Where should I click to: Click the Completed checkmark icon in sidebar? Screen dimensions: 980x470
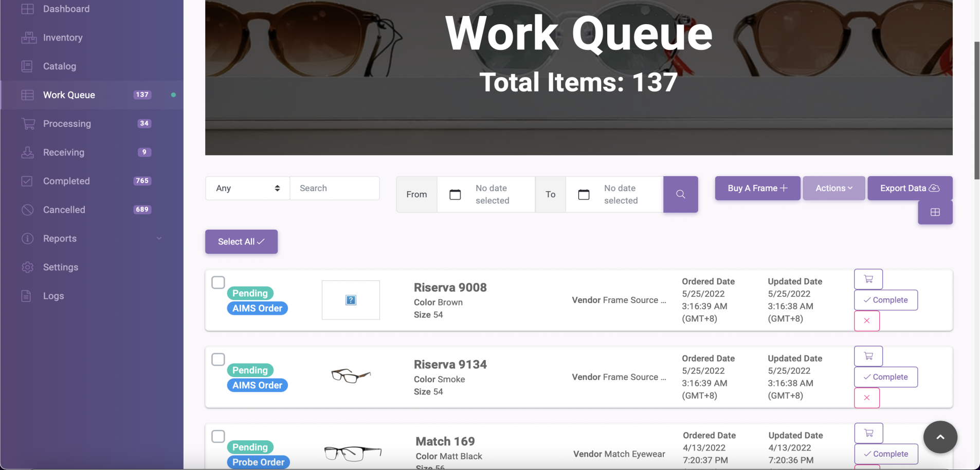pos(27,181)
